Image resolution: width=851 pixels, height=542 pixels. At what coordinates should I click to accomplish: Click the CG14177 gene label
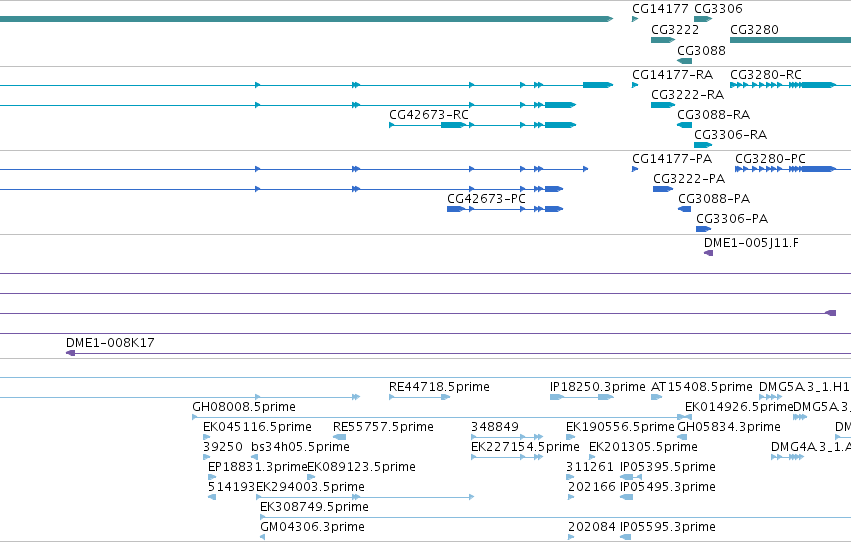[660, 9]
